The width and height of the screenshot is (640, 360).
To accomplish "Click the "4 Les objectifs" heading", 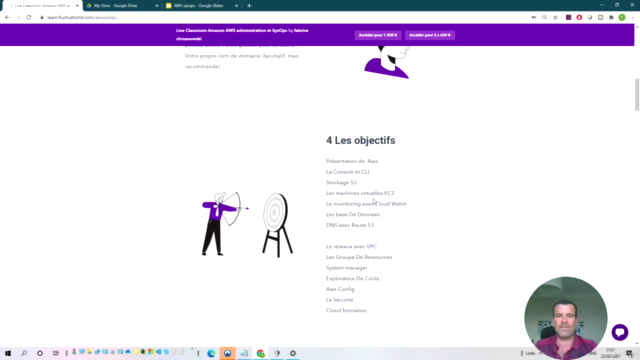I will click(360, 140).
